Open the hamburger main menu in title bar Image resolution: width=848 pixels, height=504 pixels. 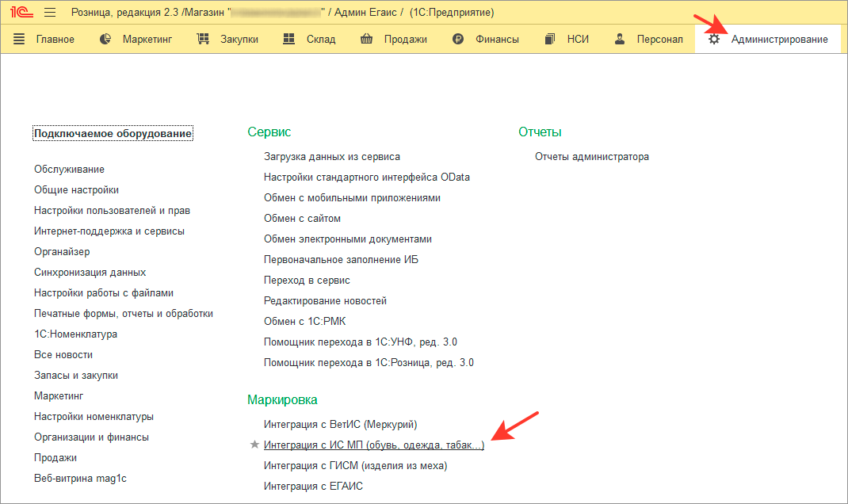coord(50,12)
